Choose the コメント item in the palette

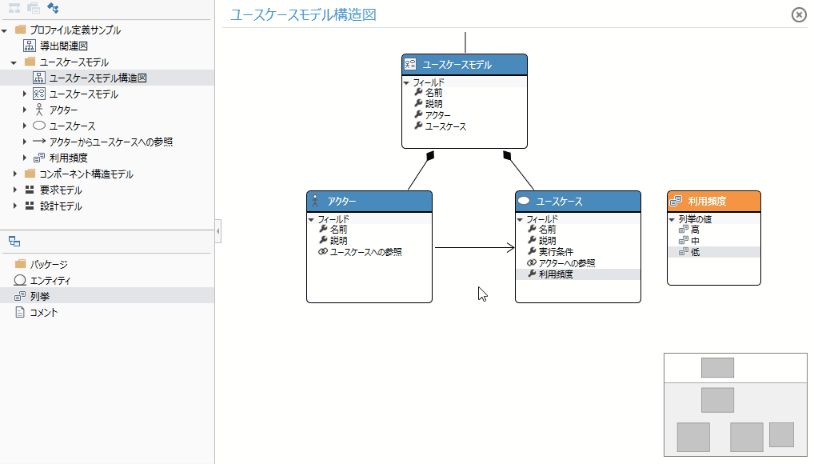tap(43, 312)
